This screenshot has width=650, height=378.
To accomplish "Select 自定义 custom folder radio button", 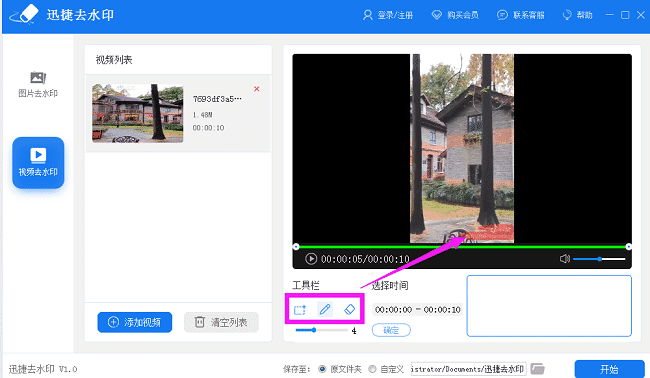I will coord(372,369).
